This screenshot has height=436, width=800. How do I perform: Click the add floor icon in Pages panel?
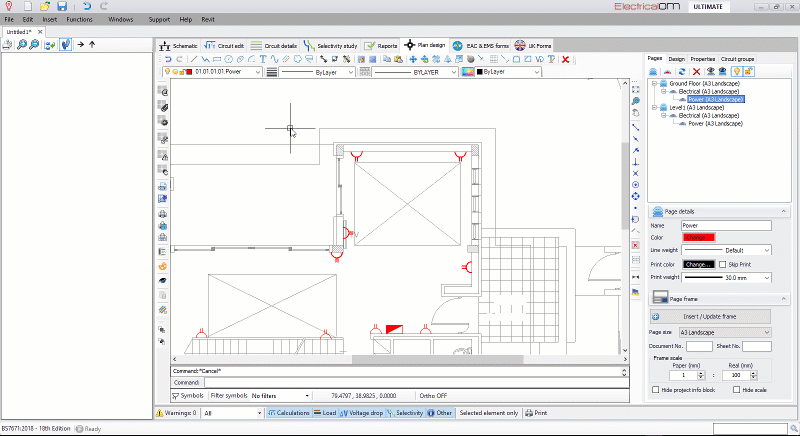[x=653, y=71]
